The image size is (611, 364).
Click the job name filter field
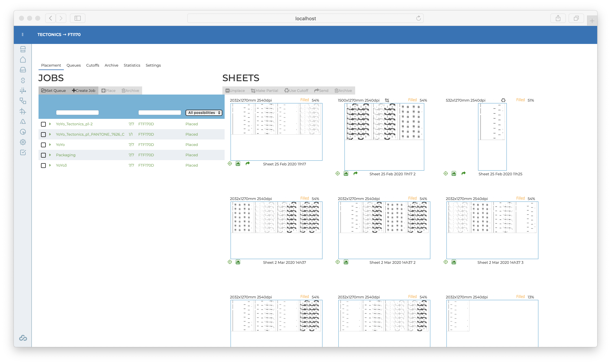coord(77,113)
